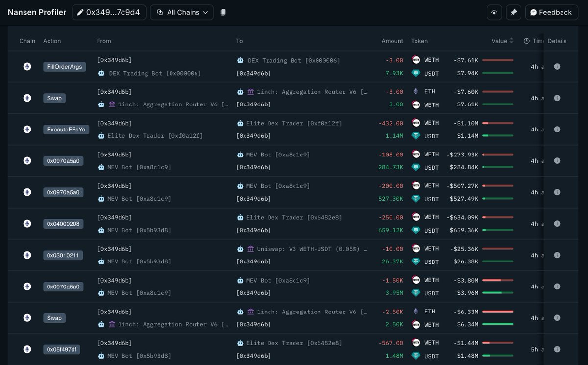Click Ethereum chain icon in FillOrderArgs row

click(27, 67)
